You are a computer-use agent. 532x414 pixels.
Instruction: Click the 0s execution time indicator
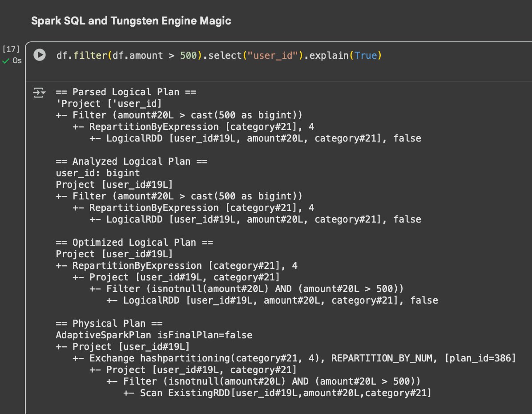(17, 61)
